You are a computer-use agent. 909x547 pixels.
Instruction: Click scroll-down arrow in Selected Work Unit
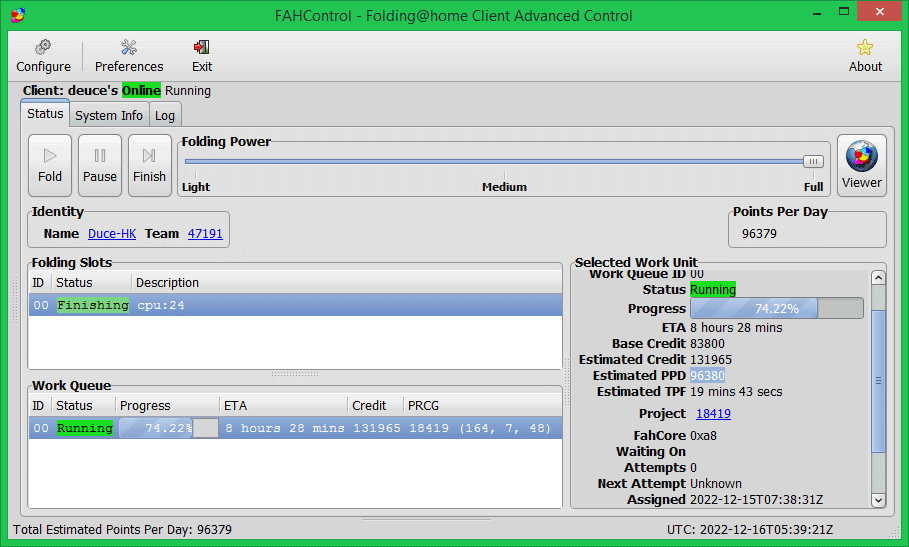click(x=878, y=500)
